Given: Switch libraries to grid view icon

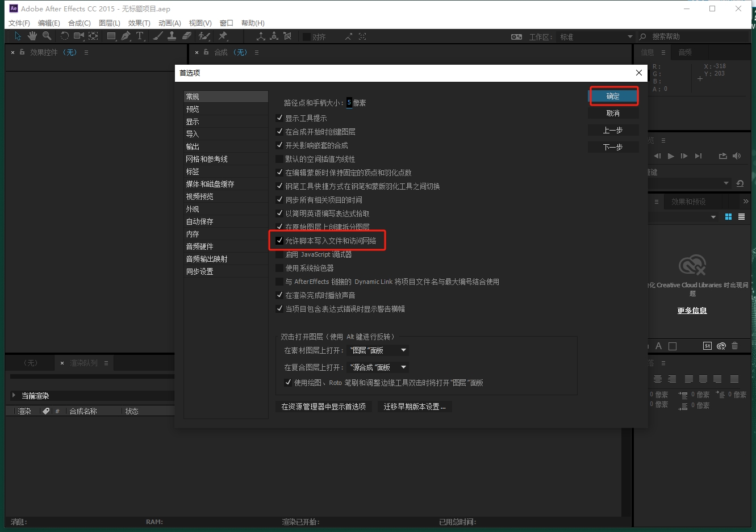Looking at the screenshot, I should click(x=728, y=217).
